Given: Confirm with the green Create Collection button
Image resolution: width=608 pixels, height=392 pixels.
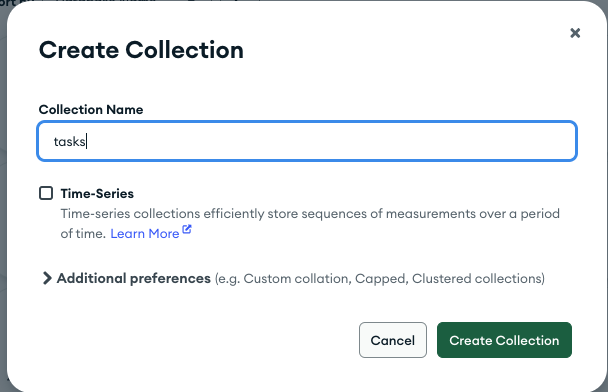Looking at the screenshot, I should tap(504, 340).
